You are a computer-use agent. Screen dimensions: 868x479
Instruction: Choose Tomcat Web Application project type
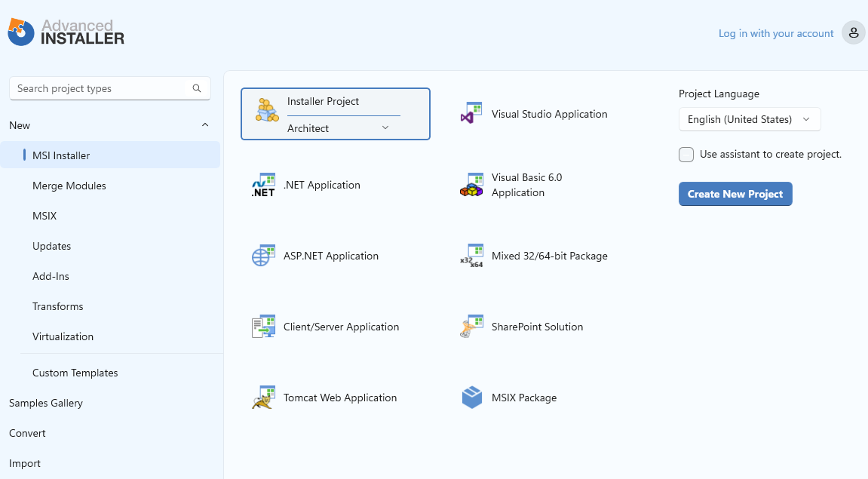[340, 398]
